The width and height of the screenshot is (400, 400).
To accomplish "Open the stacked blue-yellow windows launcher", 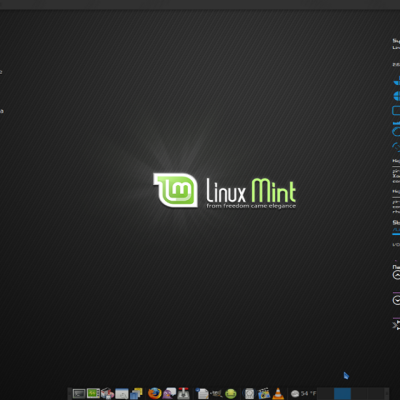I will pyautogui.click(x=136, y=394).
